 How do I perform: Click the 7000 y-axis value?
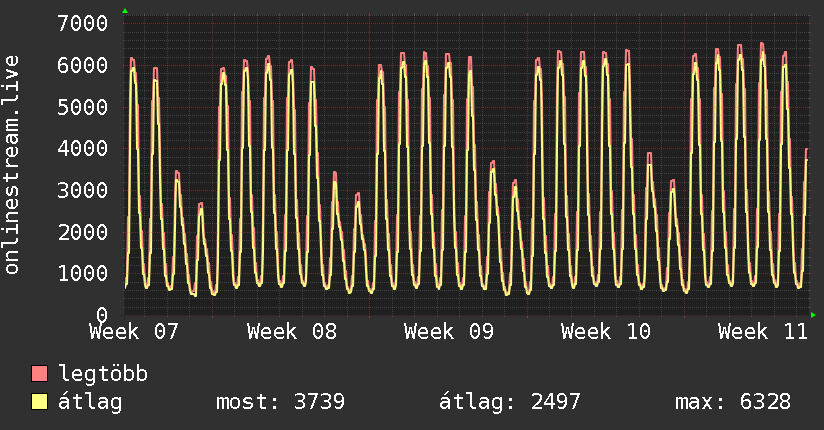click(x=83, y=23)
